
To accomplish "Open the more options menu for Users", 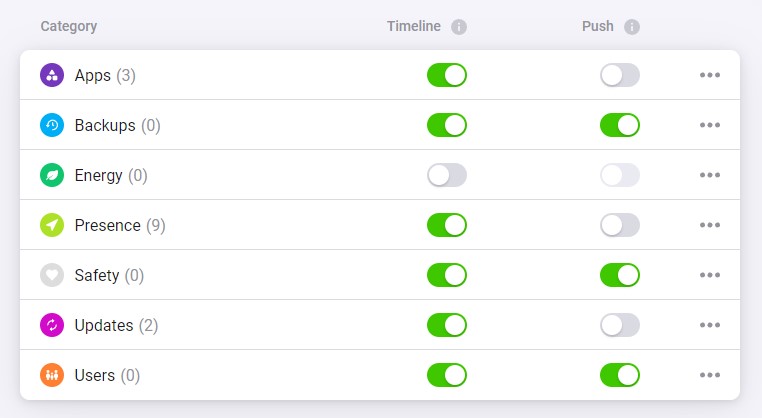I will 710,375.
